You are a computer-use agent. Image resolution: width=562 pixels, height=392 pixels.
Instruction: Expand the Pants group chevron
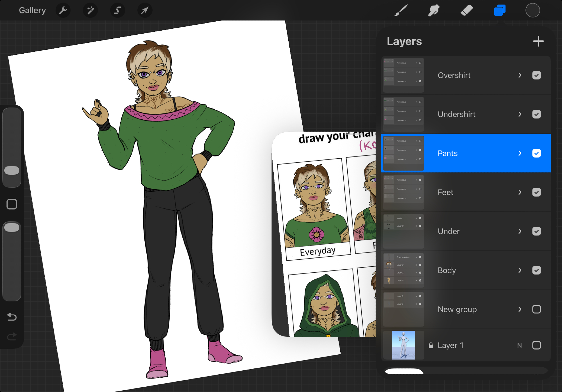tap(520, 153)
